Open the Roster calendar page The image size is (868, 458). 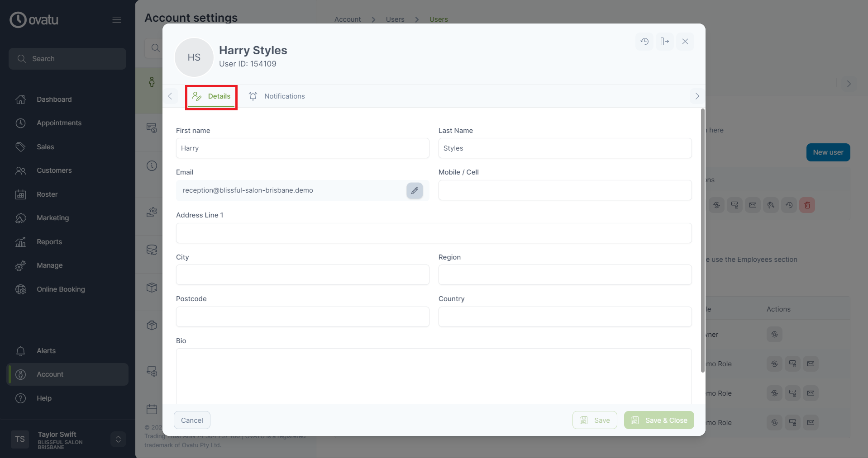tap(47, 194)
